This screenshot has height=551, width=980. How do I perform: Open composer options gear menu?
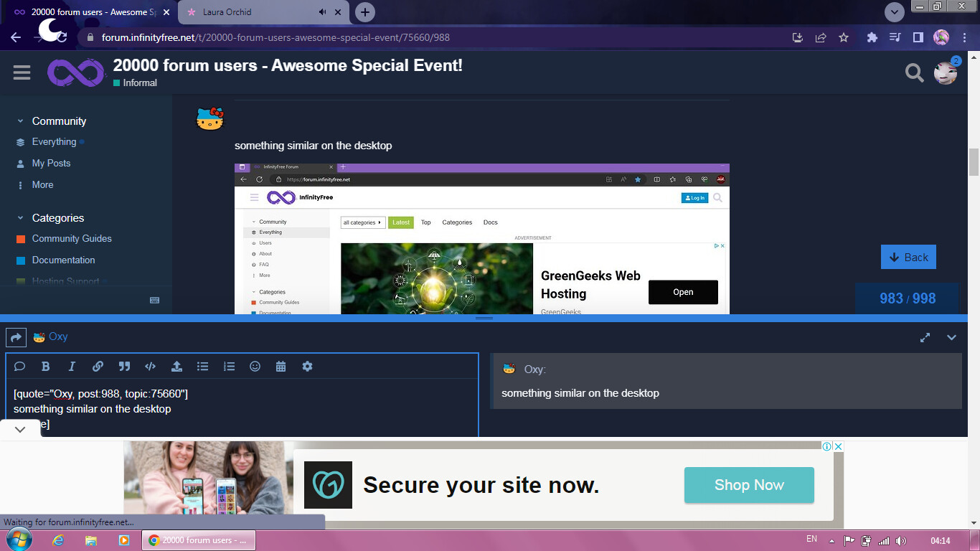(x=307, y=366)
